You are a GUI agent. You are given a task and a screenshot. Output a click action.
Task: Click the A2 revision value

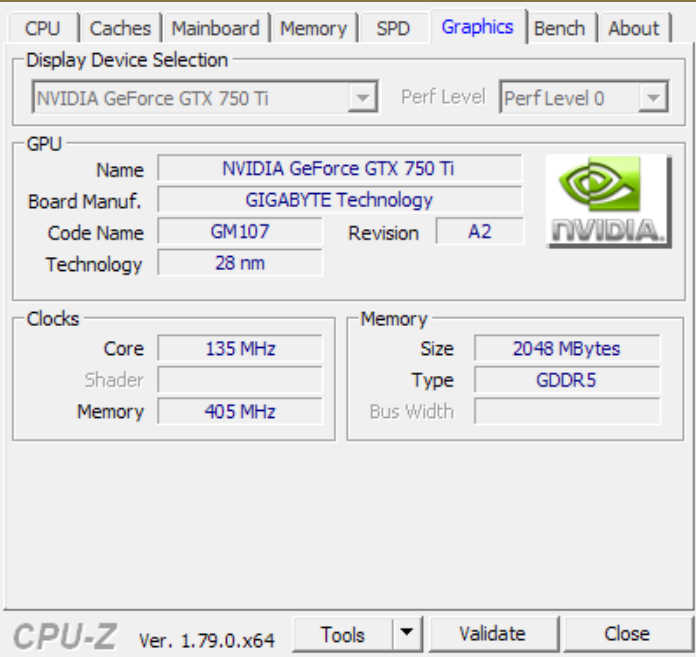point(480,232)
